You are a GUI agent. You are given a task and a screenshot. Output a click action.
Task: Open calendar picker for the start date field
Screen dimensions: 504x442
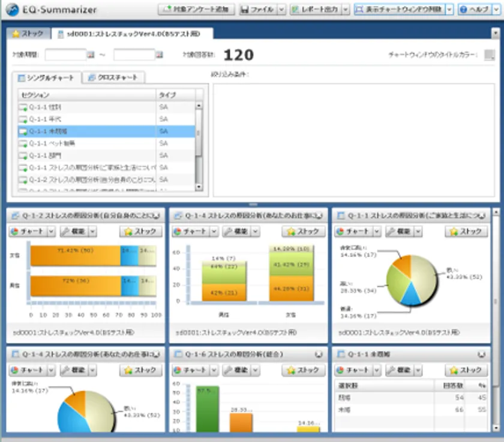click(x=91, y=54)
